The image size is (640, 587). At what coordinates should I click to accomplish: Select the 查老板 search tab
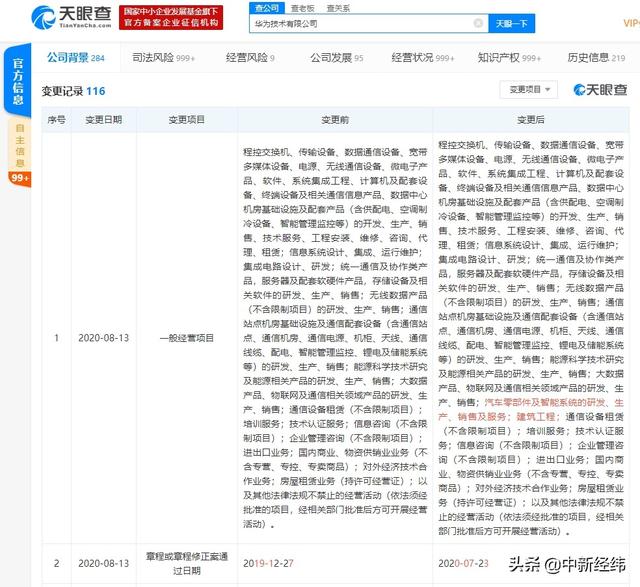(x=302, y=8)
